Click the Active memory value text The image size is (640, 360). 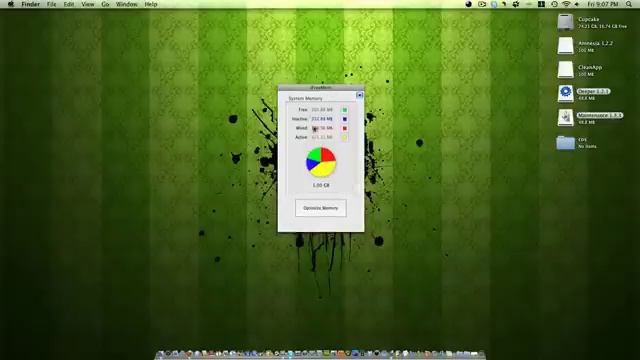pos(322,138)
